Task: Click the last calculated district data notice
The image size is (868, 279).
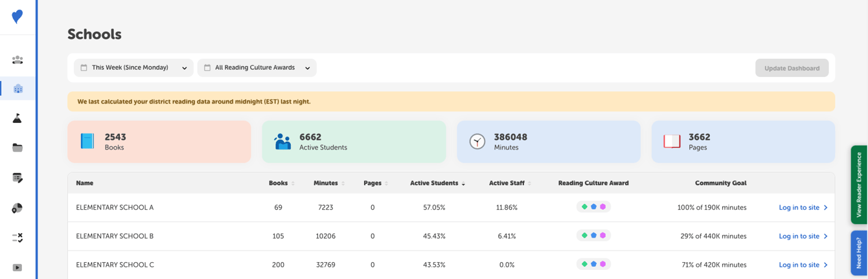Action: 451,102
